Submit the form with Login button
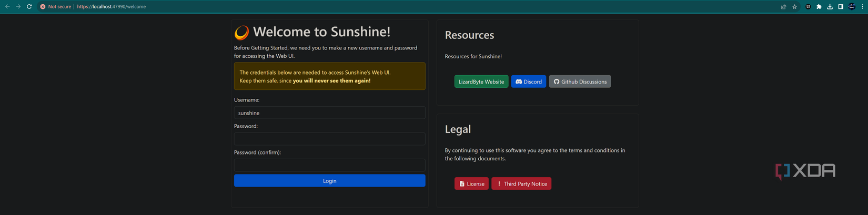Image resolution: width=868 pixels, height=215 pixels. point(329,181)
